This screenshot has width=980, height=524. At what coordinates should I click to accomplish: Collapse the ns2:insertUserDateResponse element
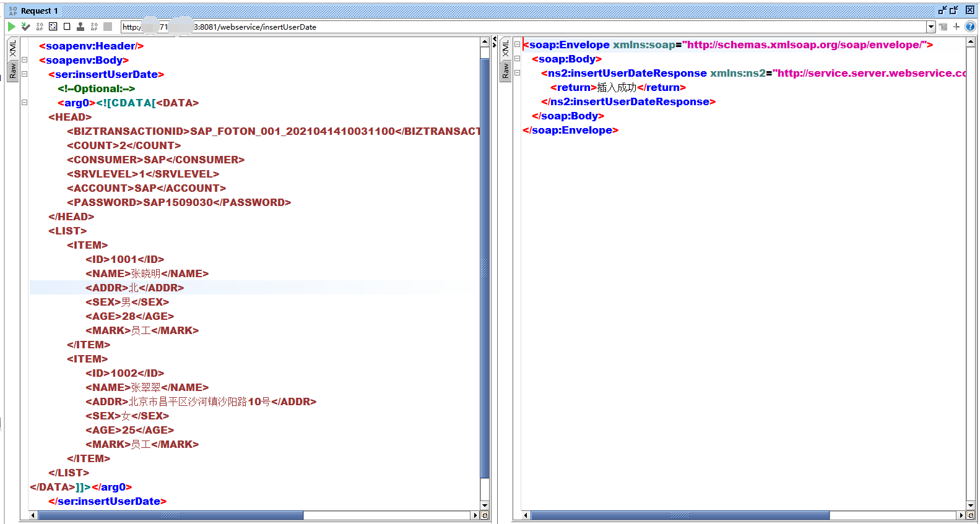pyautogui.click(x=517, y=73)
